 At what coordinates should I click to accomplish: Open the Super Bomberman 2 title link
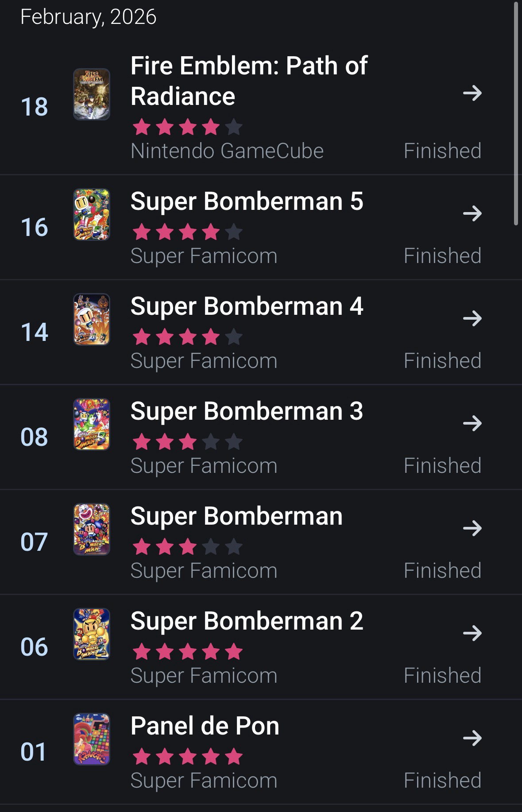(x=247, y=621)
